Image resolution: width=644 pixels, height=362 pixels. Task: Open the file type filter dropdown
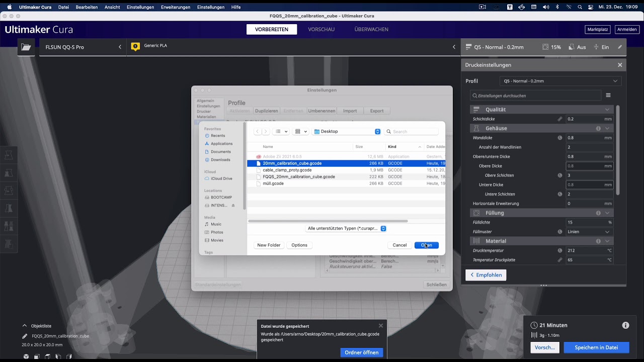[x=346, y=228]
